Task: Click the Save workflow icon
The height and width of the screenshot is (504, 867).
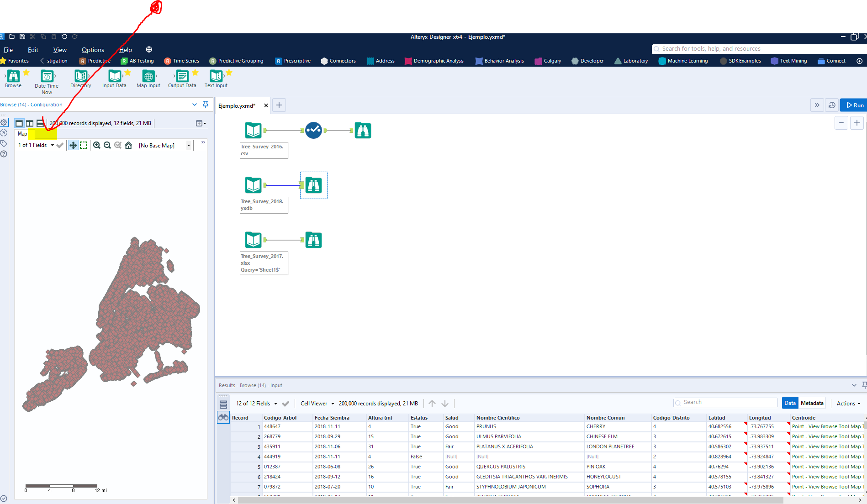Action: click(x=22, y=37)
